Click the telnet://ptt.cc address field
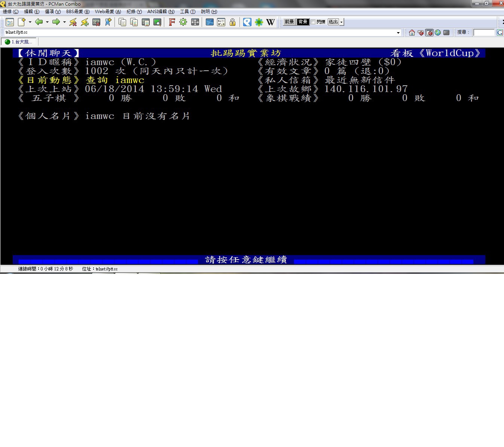 199,33
